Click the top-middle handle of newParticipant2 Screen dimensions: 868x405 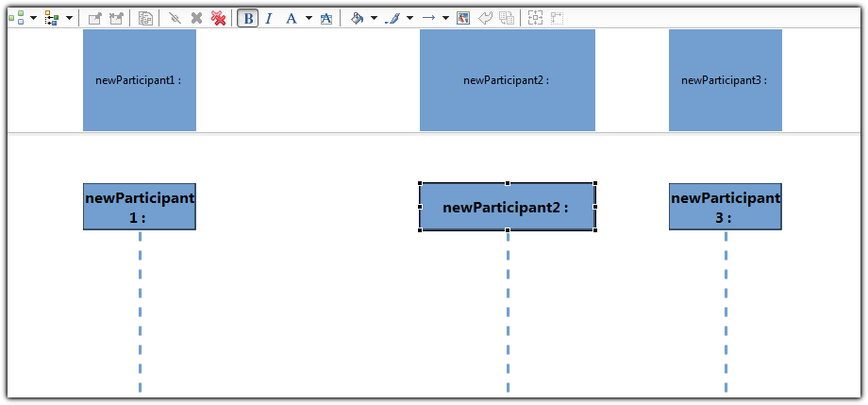pyautogui.click(x=508, y=183)
